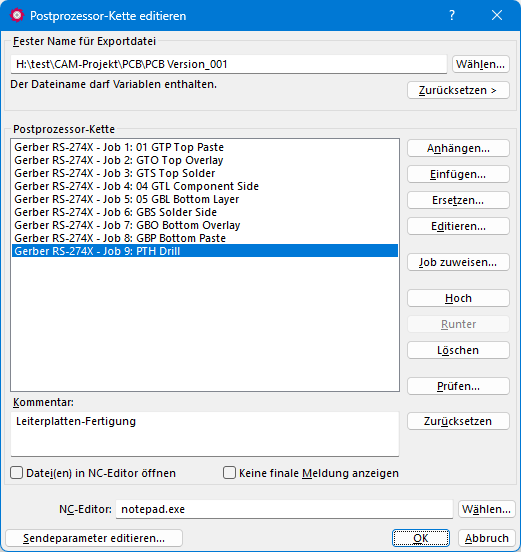521x552 pixels.
Task: Click the Ersetzen... button
Action: [x=458, y=200]
